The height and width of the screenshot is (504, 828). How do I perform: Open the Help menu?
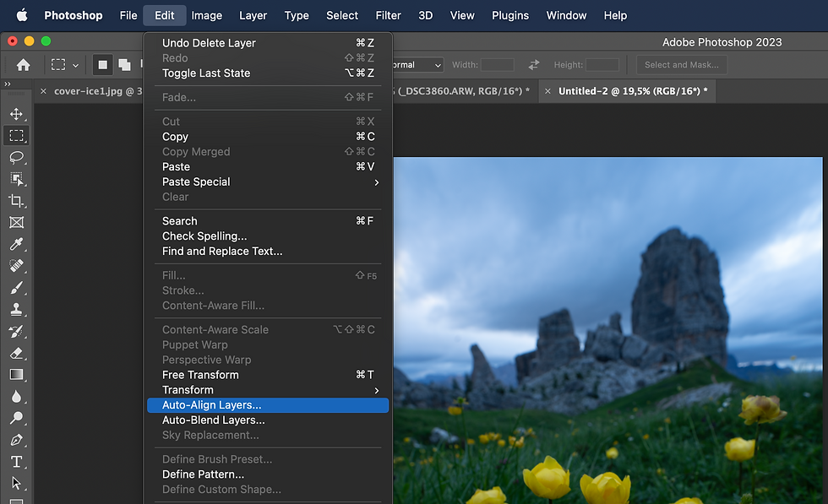pyautogui.click(x=615, y=15)
